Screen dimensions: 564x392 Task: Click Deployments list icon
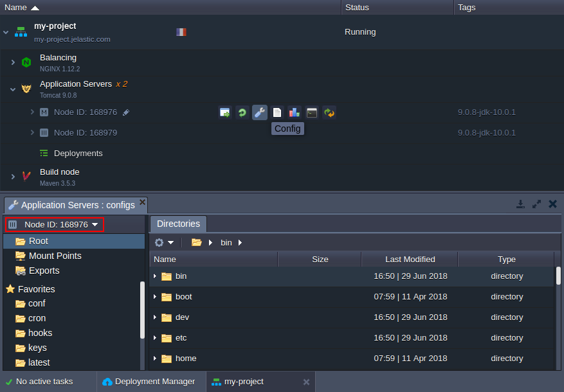coord(44,154)
